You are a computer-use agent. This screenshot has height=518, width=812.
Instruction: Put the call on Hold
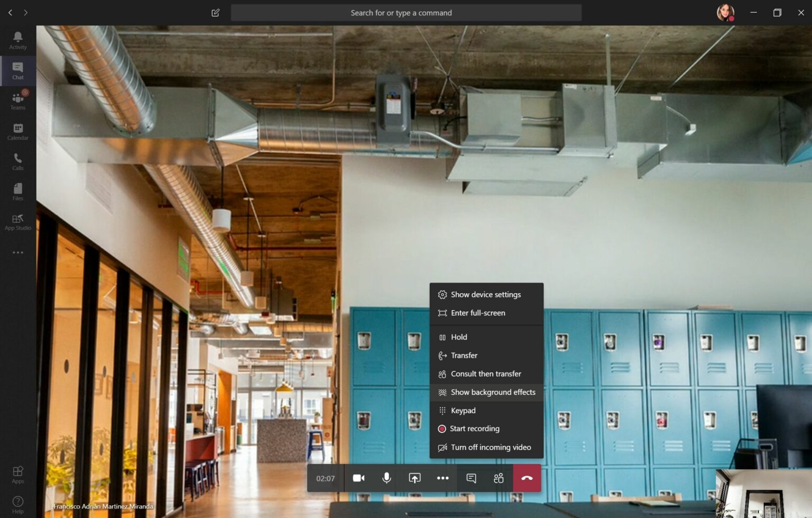pos(458,337)
